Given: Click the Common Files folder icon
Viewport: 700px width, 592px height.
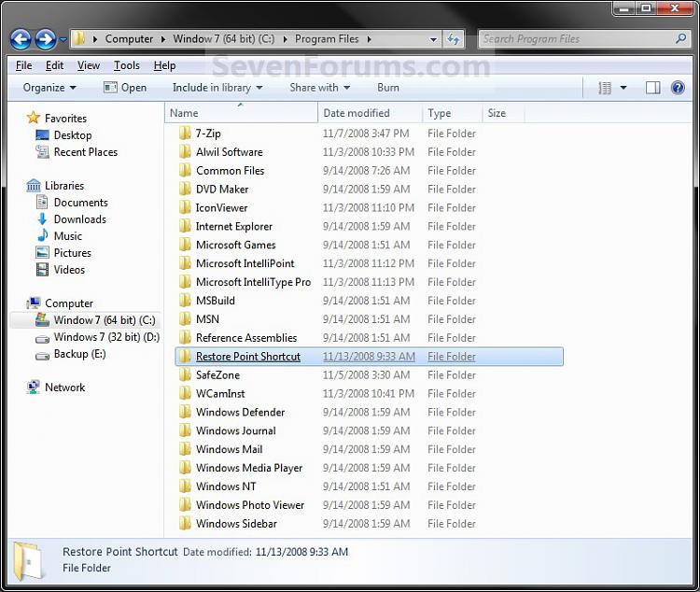Looking at the screenshot, I should click(185, 171).
